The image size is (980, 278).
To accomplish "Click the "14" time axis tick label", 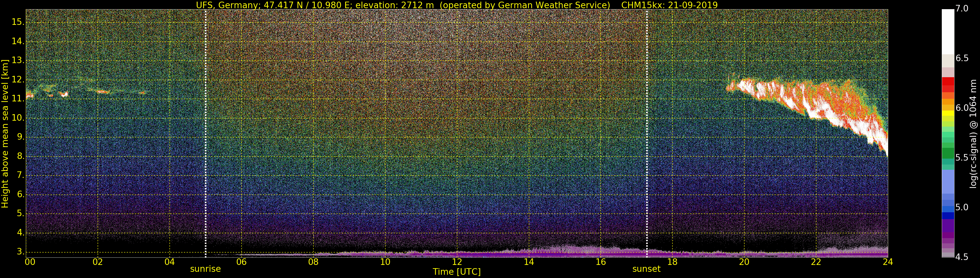I will pyautogui.click(x=529, y=262).
